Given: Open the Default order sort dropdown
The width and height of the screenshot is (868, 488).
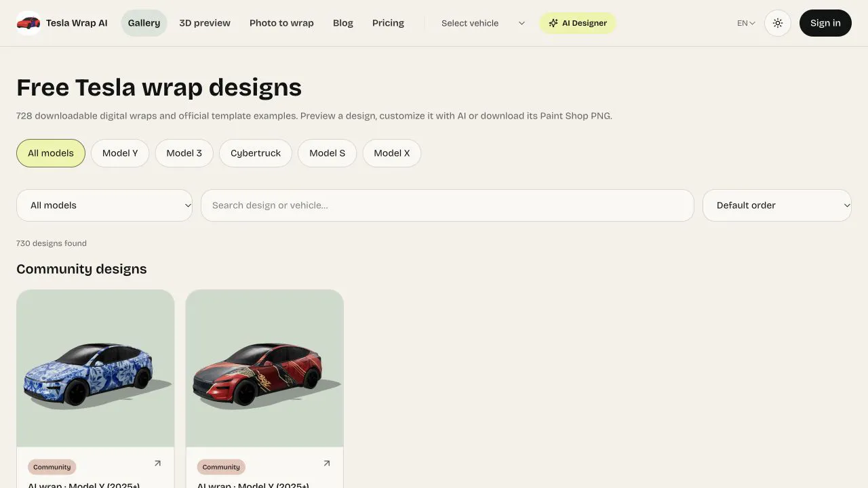Looking at the screenshot, I should pos(777,205).
